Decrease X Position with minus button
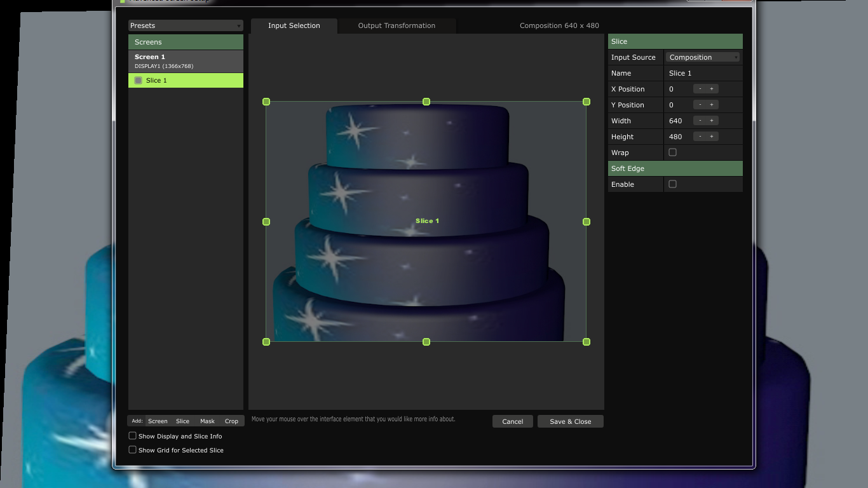This screenshot has width=868, height=488. coord(700,89)
